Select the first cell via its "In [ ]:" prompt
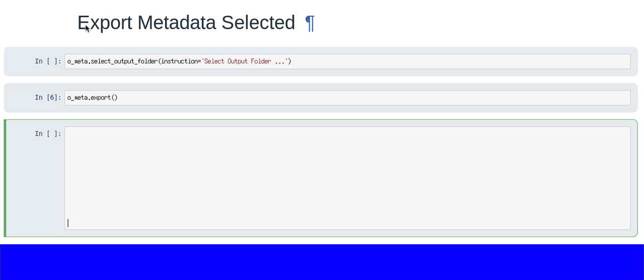 point(48,61)
